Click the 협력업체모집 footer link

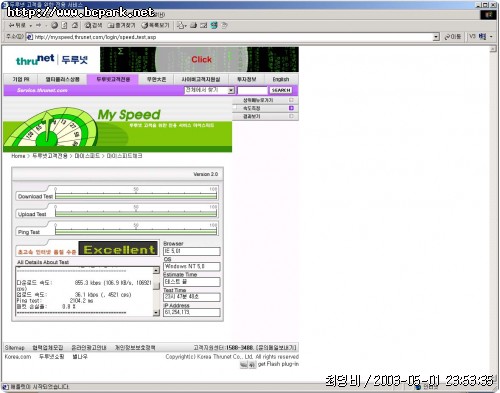pos(48,348)
